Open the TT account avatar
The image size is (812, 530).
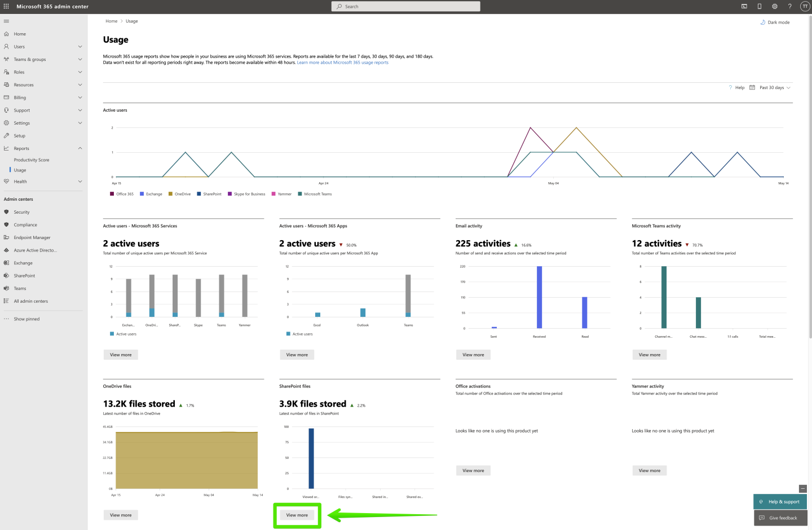pyautogui.click(x=805, y=6)
